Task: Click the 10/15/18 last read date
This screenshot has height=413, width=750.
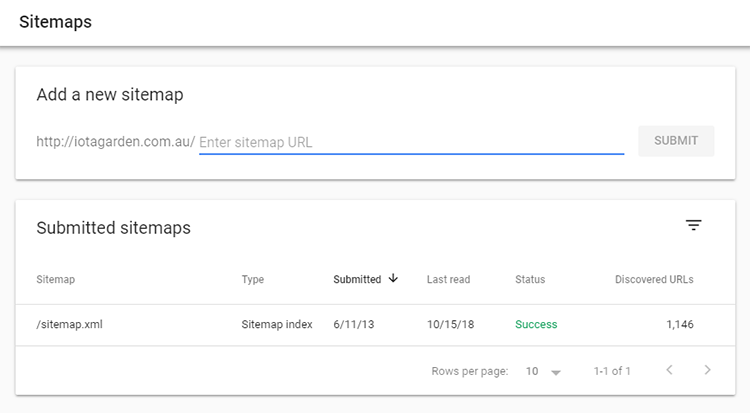Action: (450, 324)
